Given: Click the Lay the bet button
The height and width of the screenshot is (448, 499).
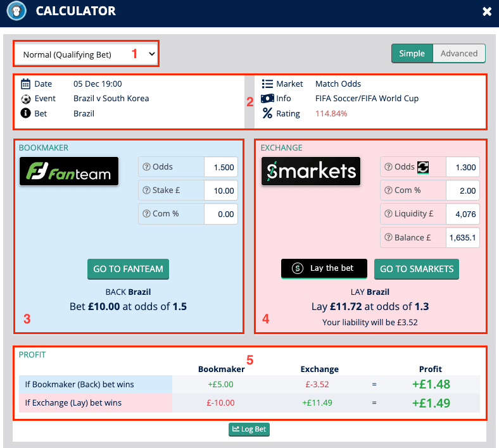Looking at the screenshot, I should pos(324,268).
